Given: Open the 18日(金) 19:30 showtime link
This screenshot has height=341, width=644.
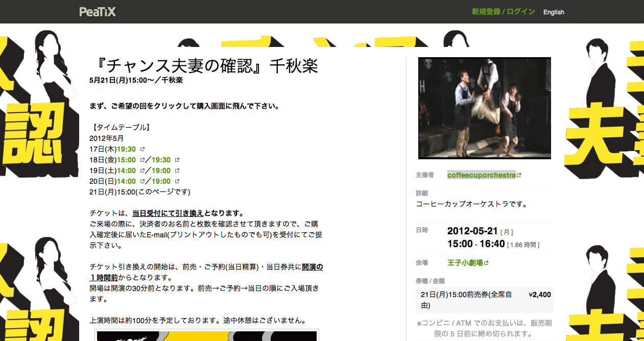Looking at the screenshot, I should [161, 160].
